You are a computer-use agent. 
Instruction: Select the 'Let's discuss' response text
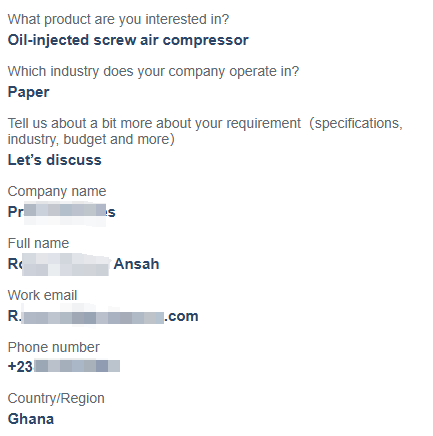click(54, 160)
